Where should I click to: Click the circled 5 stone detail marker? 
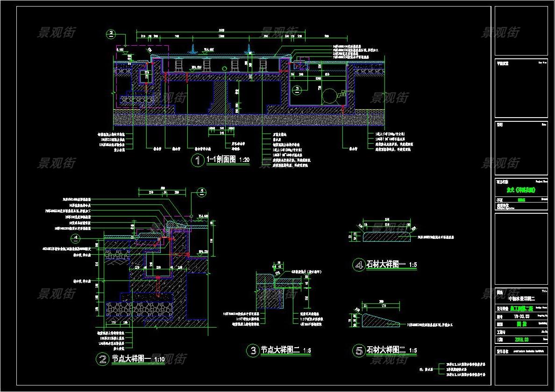pos(358,350)
